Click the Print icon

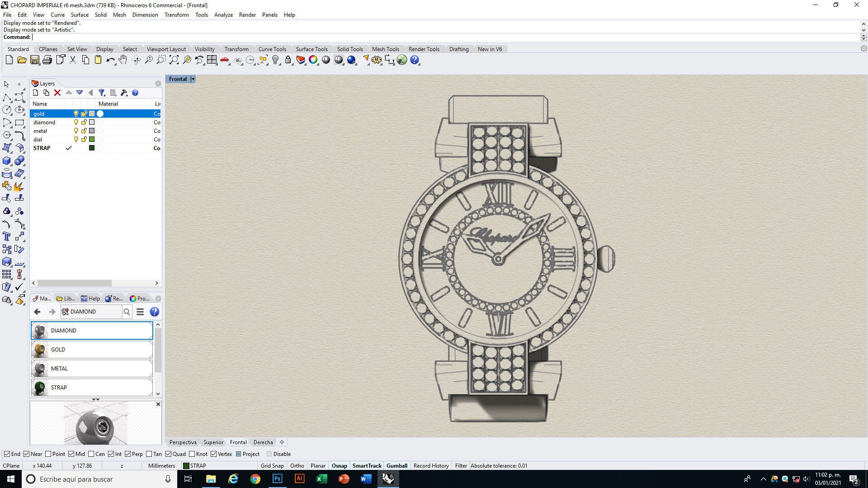tap(47, 60)
